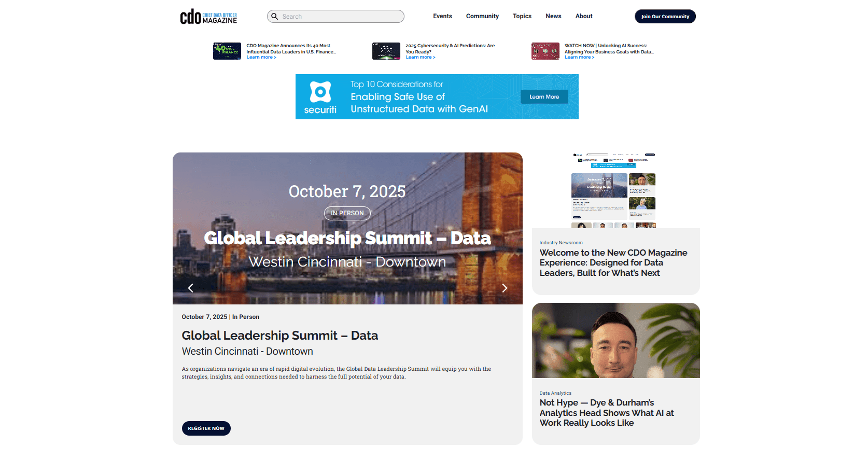868x460 pixels.
Task: Open the Community menu
Action: point(482,16)
